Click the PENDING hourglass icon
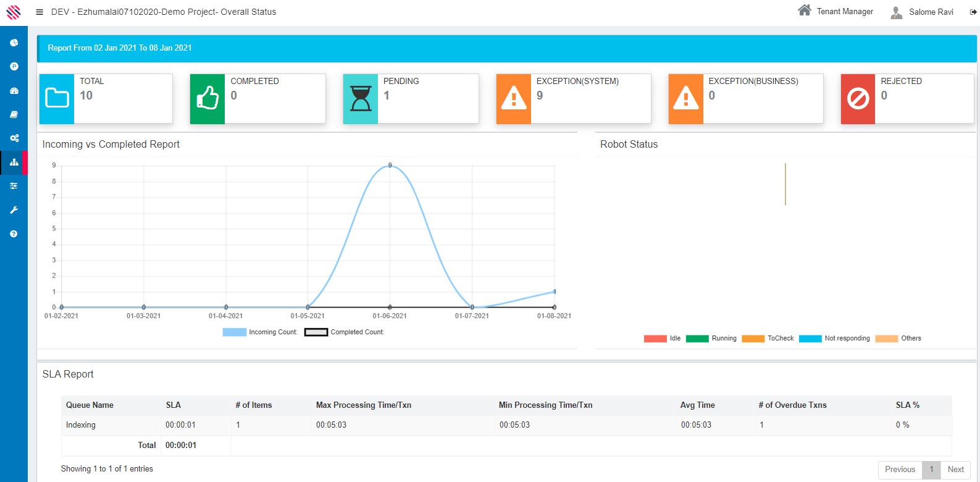 point(361,99)
